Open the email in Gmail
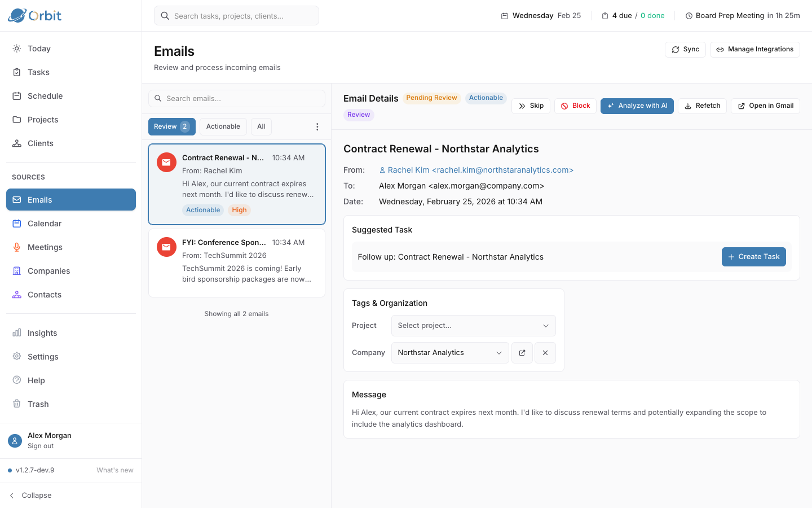This screenshot has height=508, width=812. pyautogui.click(x=765, y=106)
